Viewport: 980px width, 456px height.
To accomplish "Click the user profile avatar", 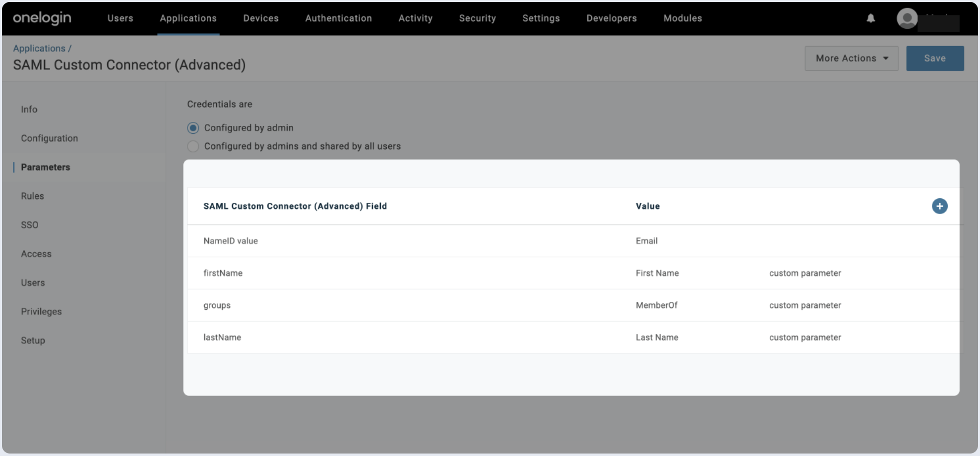I will click(907, 19).
